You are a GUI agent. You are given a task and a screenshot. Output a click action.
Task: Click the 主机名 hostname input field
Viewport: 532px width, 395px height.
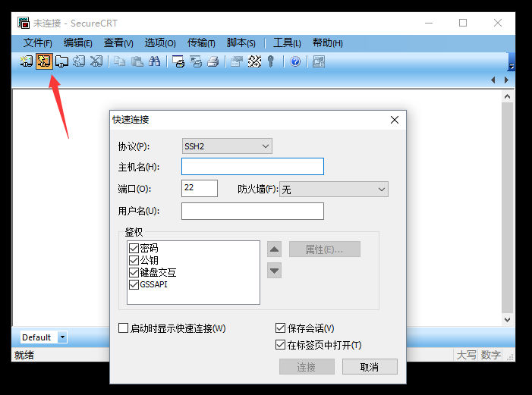pos(253,167)
